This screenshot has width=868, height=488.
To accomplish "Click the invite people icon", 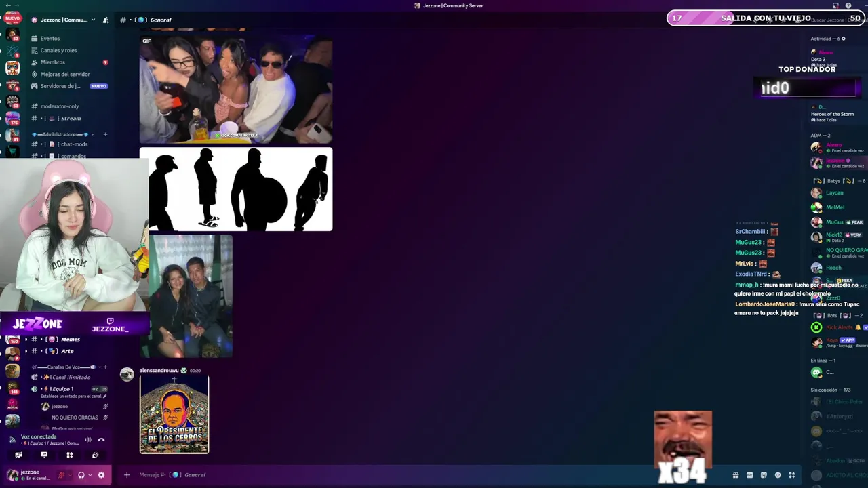I will click(106, 20).
